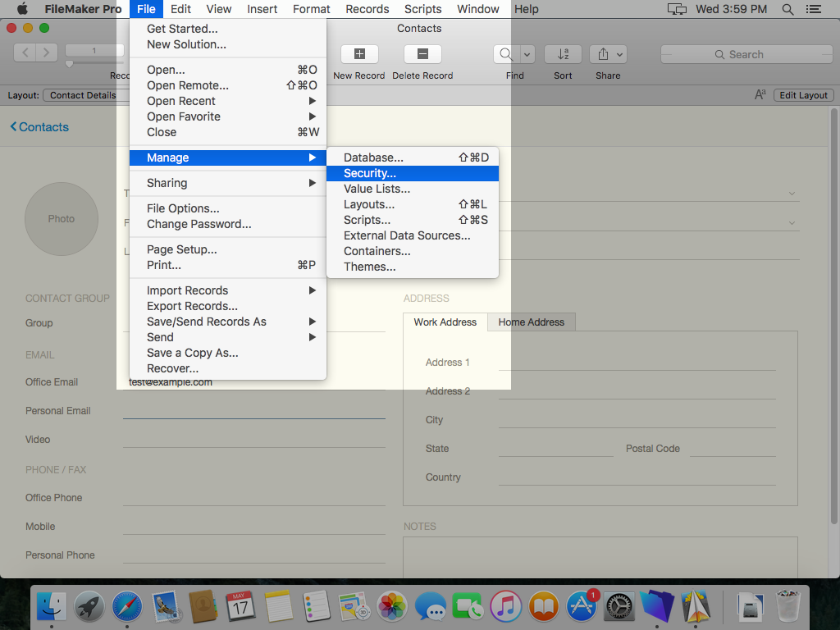Go back to Contacts list link
The width and height of the screenshot is (840, 630).
39,127
